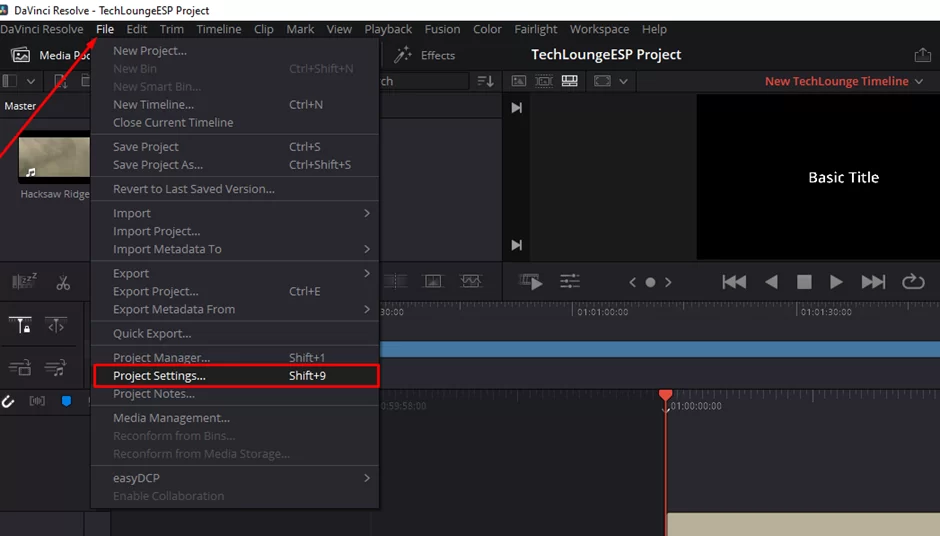The height and width of the screenshot is (536, 940).
Task: Click the fast review play icon
Action: tap(531, 281)
